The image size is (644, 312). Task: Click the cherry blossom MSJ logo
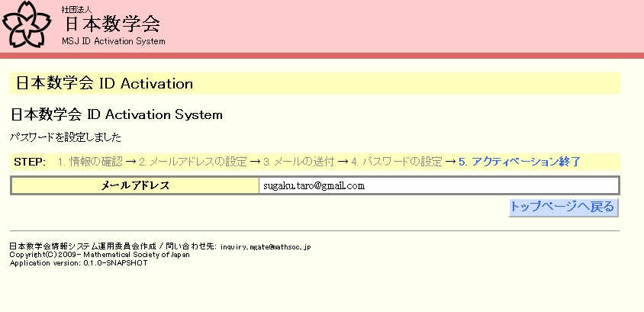pyautogui.click(x=27, y=24)
